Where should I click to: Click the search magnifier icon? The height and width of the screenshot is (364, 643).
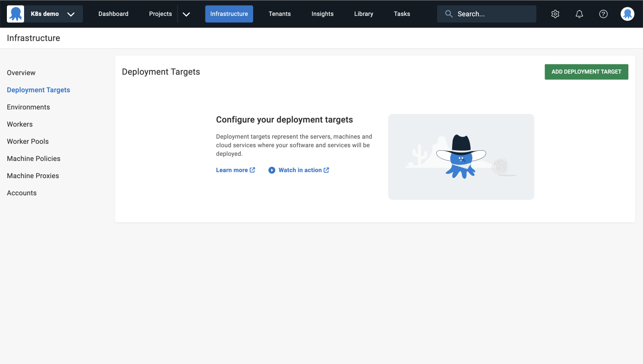[448, 14]
